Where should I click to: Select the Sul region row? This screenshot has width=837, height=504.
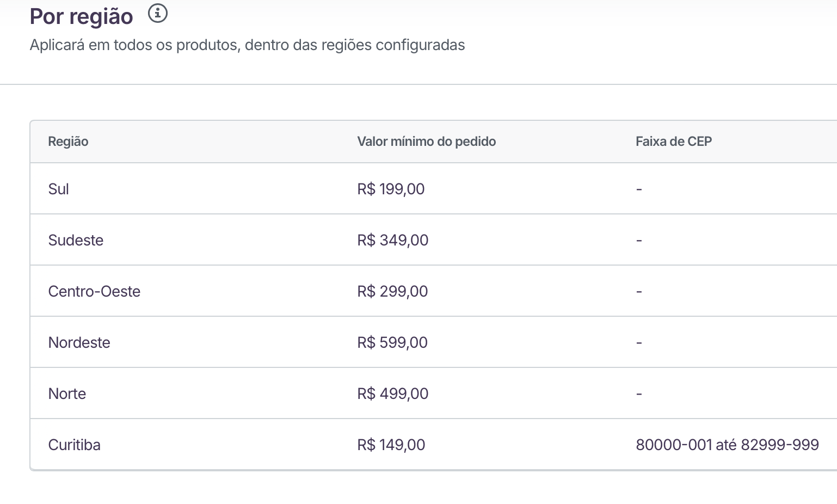(59, 189)
